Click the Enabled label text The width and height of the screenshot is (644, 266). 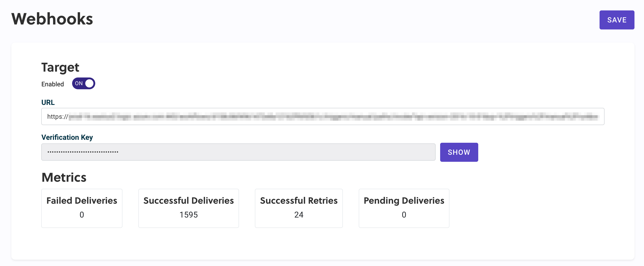click(53, 84)
